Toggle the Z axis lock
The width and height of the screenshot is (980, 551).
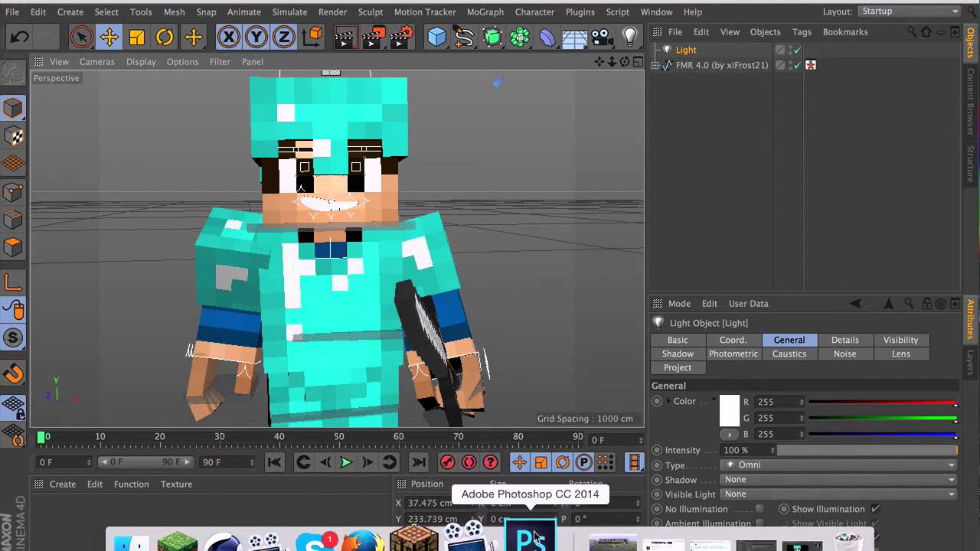click(284, 37)
